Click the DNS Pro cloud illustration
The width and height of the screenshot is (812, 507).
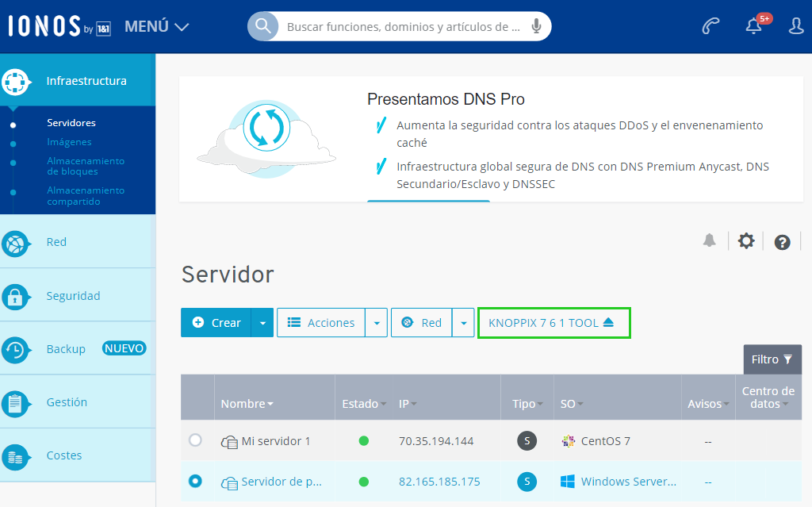(x=266, y=139)
